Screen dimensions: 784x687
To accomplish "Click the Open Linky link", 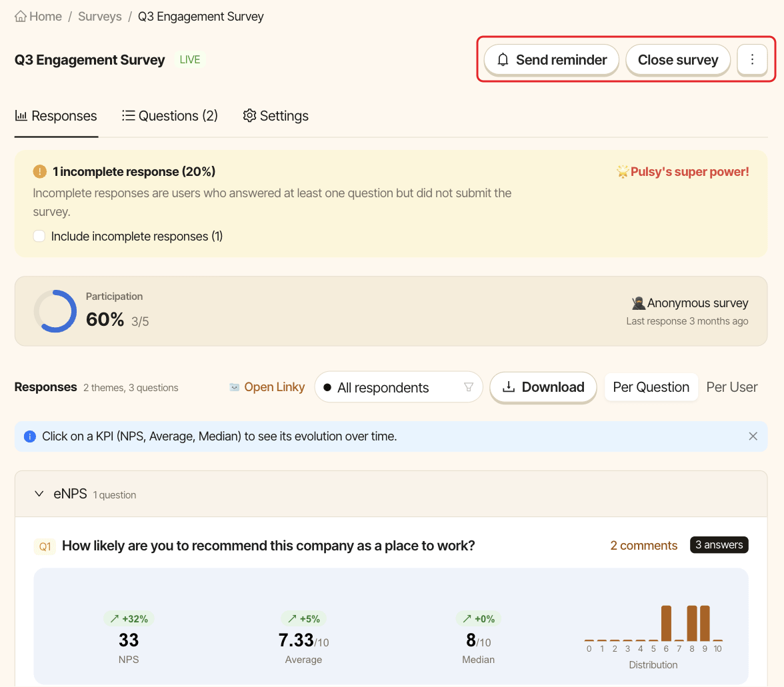I will 267,387.
